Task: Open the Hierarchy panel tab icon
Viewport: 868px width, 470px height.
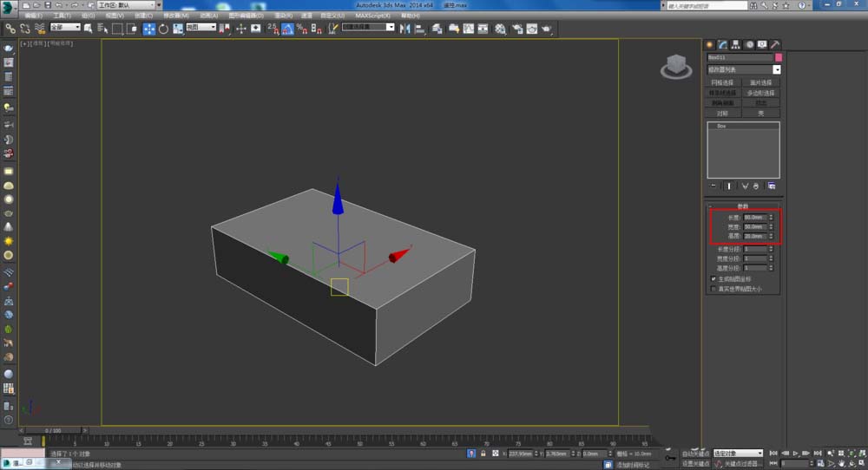Action: click(735, 44)
